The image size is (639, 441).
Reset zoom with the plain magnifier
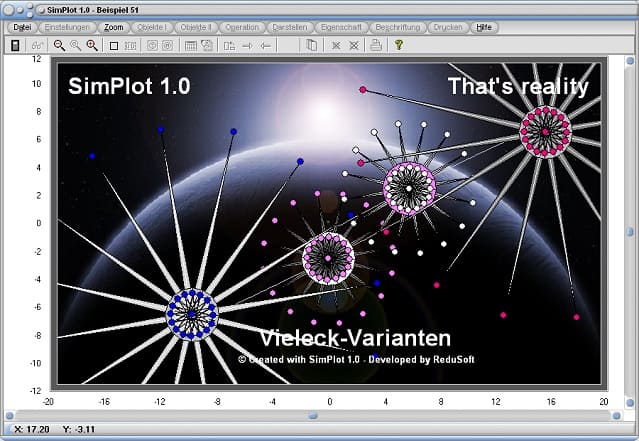click(76, 45)
